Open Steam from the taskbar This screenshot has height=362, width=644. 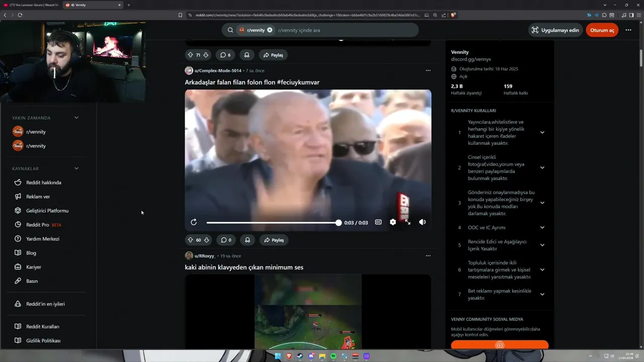point(300,356)
